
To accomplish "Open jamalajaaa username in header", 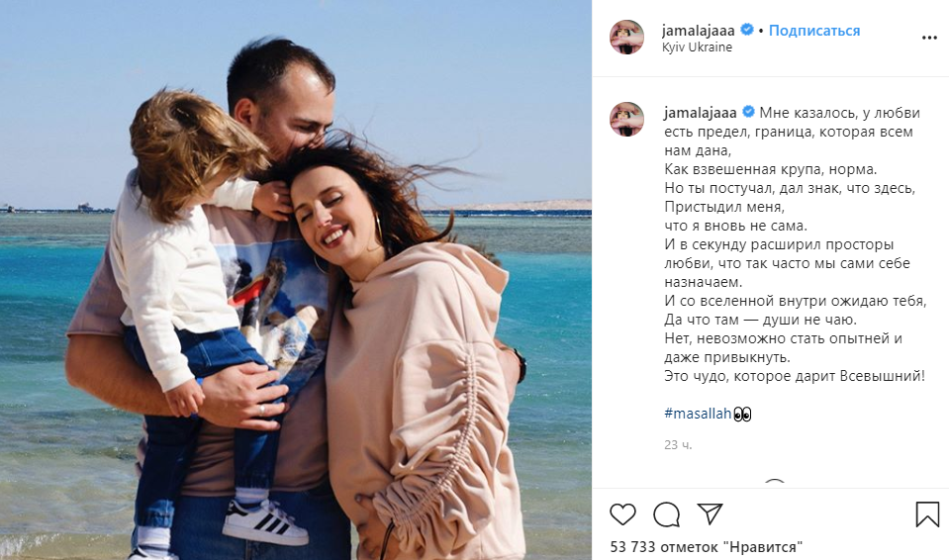I will [698, 31].
